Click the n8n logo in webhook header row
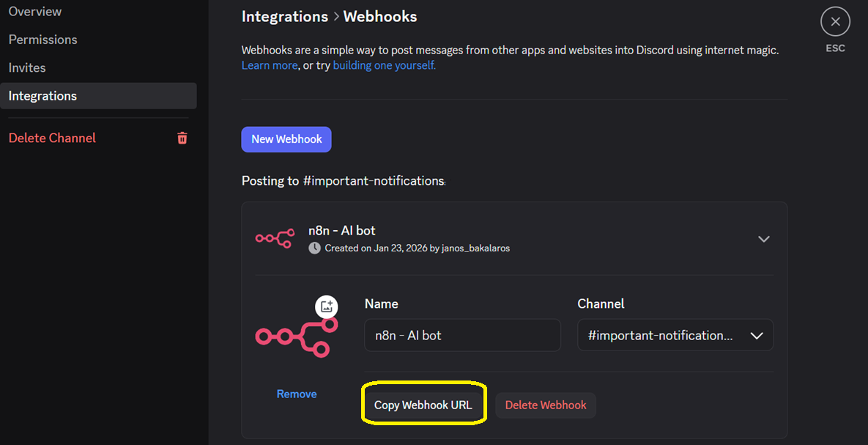Viewport: 868px width, 445px height. pos(275,238)
